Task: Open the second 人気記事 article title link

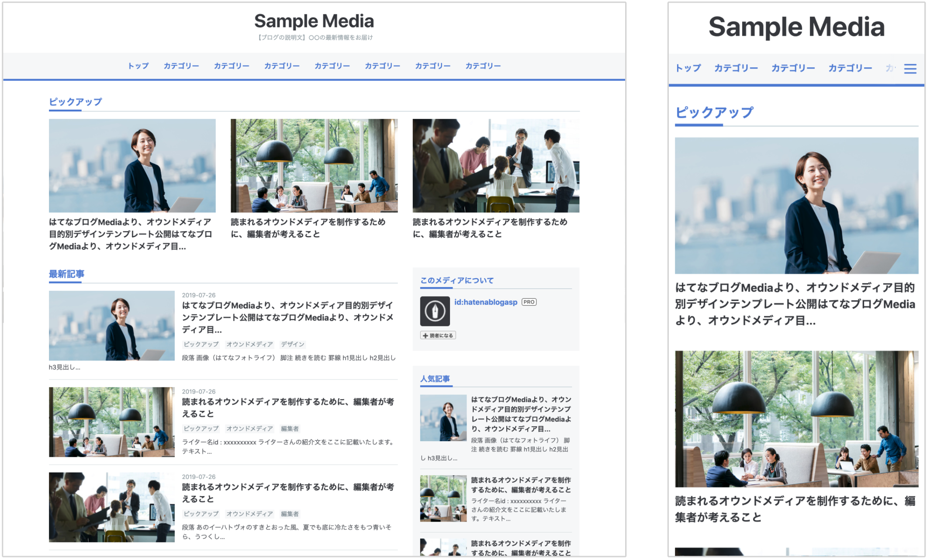Action: [520, 485]
